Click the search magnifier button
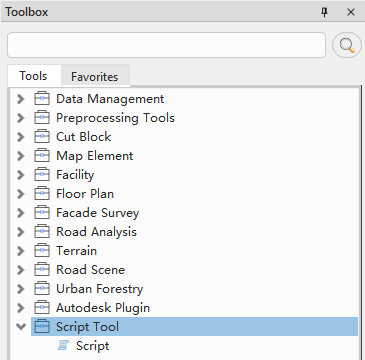 pos(347,45)
